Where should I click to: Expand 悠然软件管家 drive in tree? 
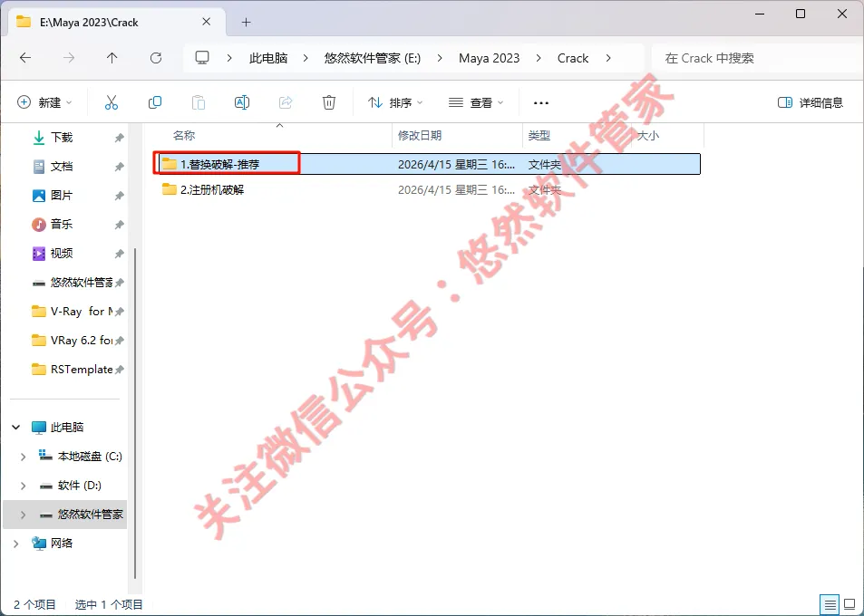click(x=24, y=515)
